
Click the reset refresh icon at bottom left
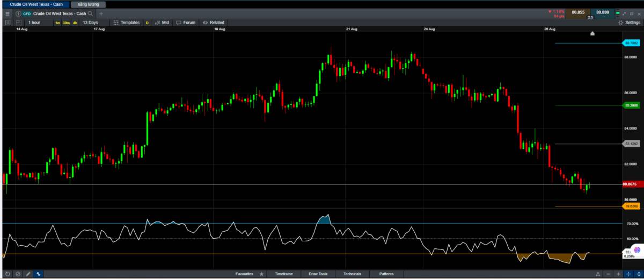pos(8,274)
